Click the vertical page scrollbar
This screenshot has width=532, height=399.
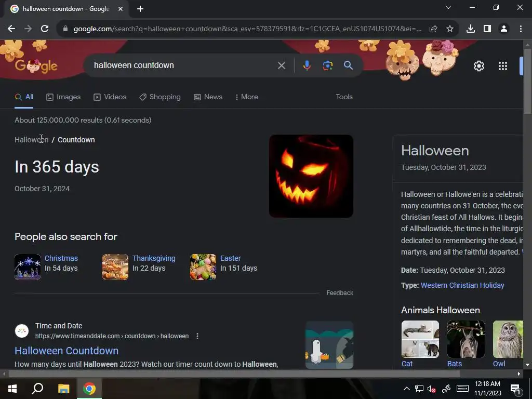pyautogui.click(x=527, y=82)
